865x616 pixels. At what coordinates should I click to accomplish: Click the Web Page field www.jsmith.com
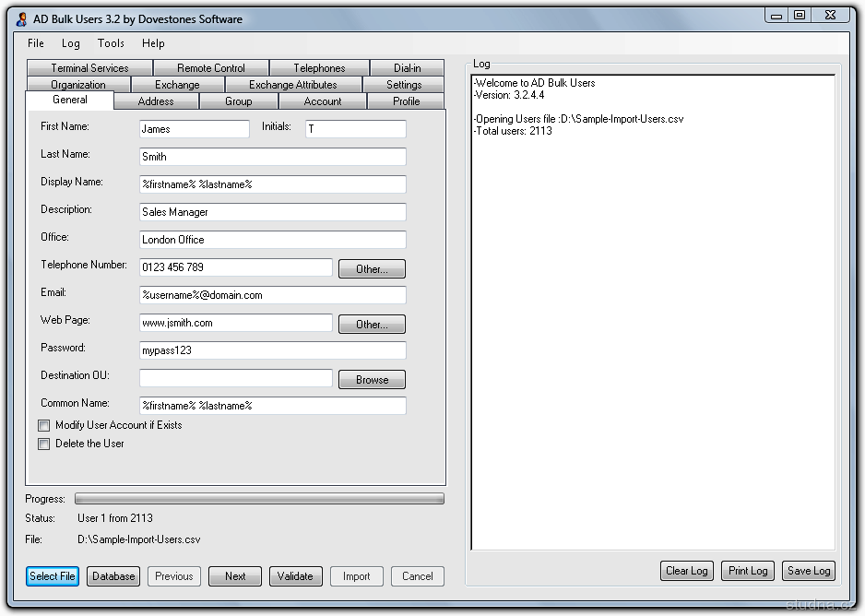pos(236,323)
